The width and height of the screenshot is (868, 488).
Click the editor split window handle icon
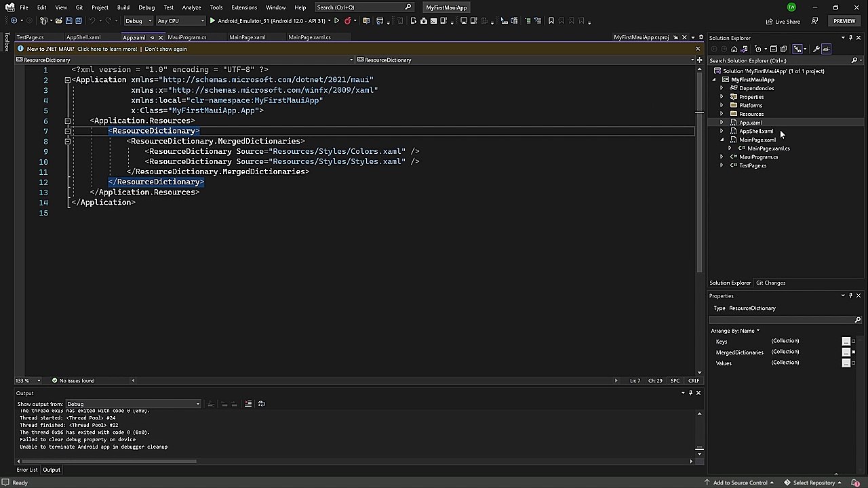coord(699,60)
